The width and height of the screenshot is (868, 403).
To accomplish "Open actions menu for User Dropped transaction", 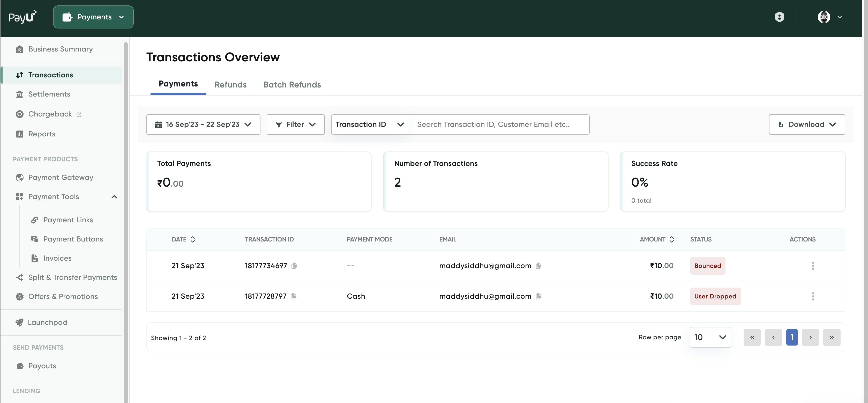I will [813, 296].
